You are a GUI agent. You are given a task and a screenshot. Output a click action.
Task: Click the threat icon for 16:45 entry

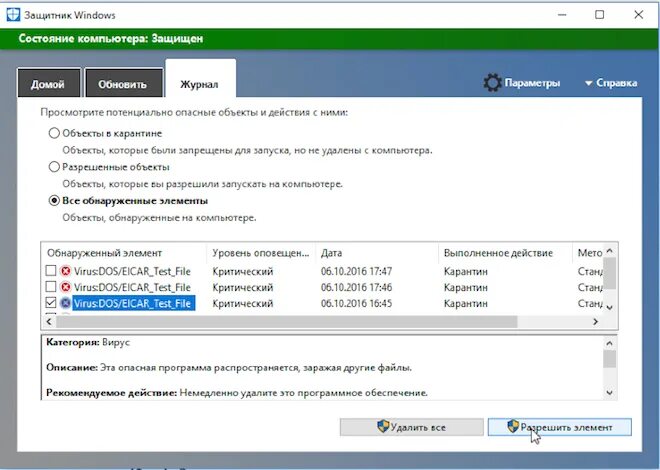click(x=65, y=303)
